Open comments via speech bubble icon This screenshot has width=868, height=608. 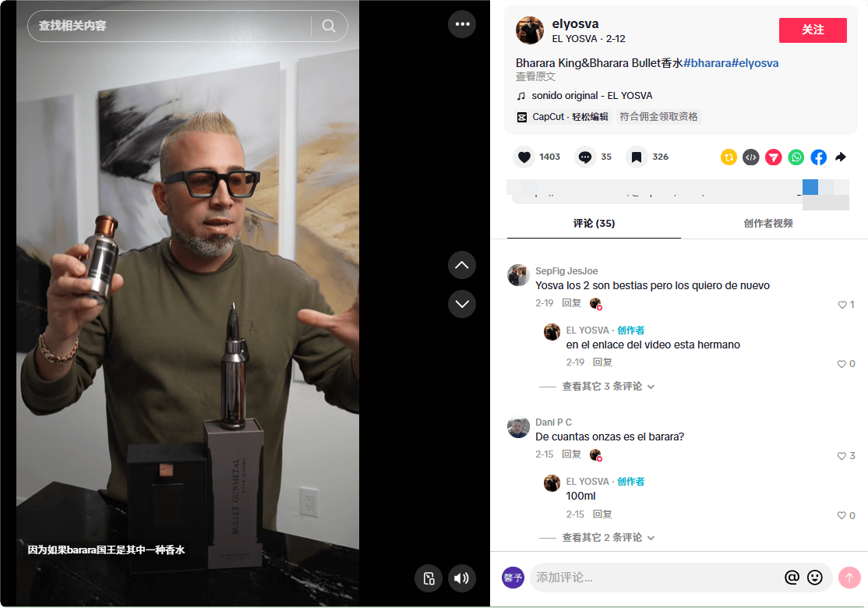585,157
